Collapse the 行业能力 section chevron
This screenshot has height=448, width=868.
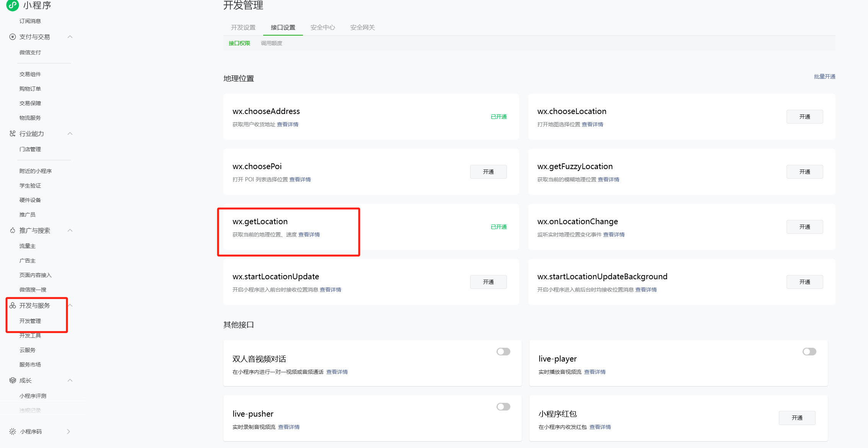pyautogui.click(x=70, y=134)
